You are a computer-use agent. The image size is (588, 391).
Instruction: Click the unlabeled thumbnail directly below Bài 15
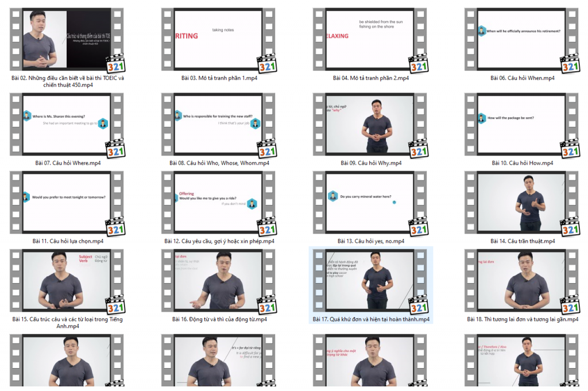tap(67, 362)
